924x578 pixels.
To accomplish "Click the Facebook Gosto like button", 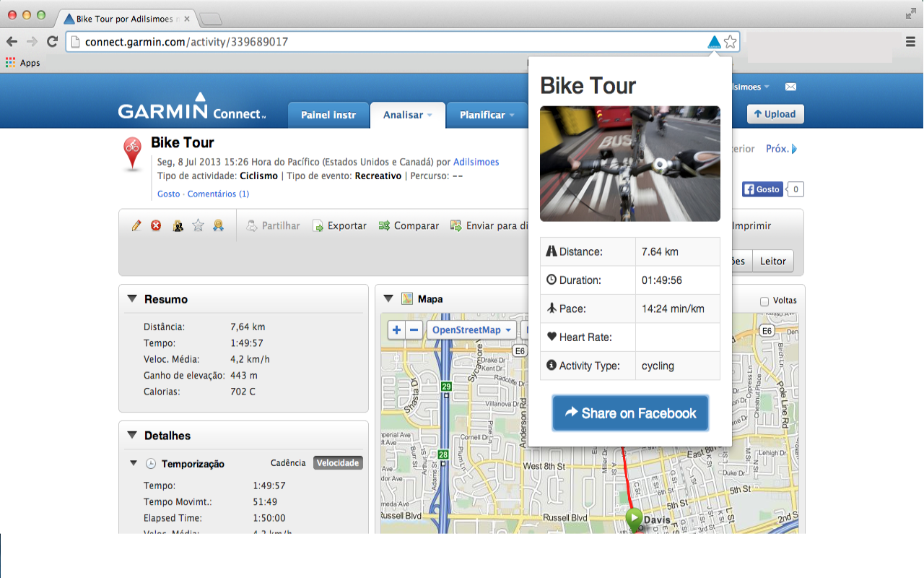I will [x=762, y=189].
